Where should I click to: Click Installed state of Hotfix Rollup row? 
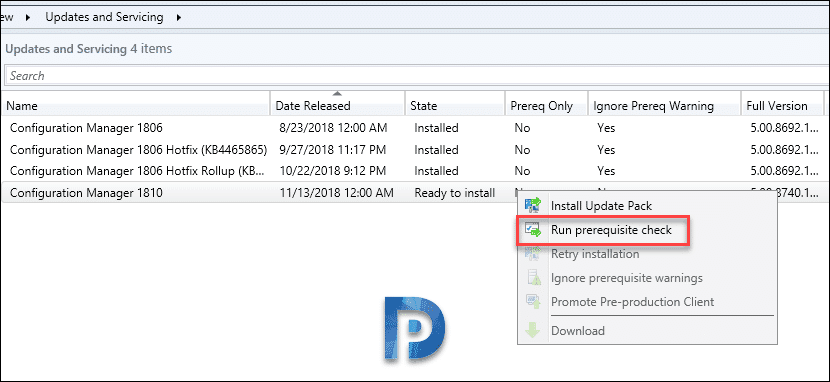pyautogui.click(x=436, y=171)
